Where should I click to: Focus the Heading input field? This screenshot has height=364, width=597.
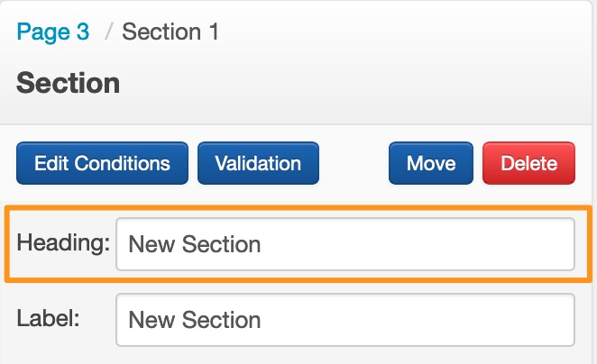pos(344,243)
